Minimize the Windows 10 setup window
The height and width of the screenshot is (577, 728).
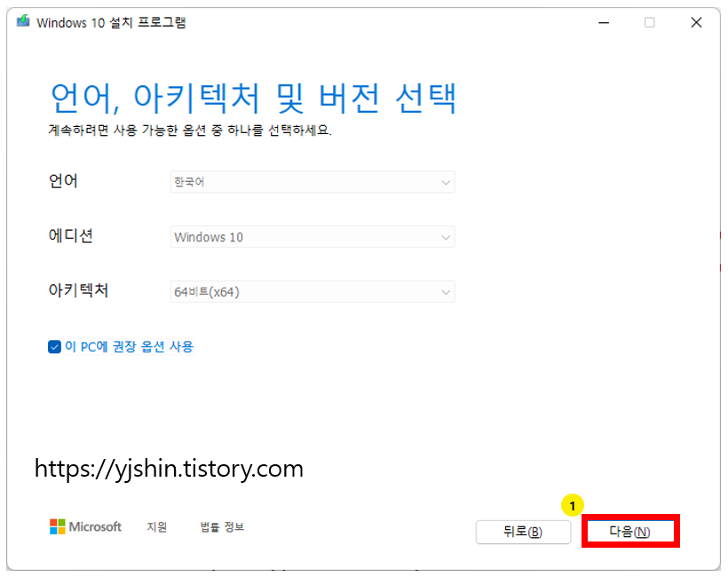(x=604, y=22)
